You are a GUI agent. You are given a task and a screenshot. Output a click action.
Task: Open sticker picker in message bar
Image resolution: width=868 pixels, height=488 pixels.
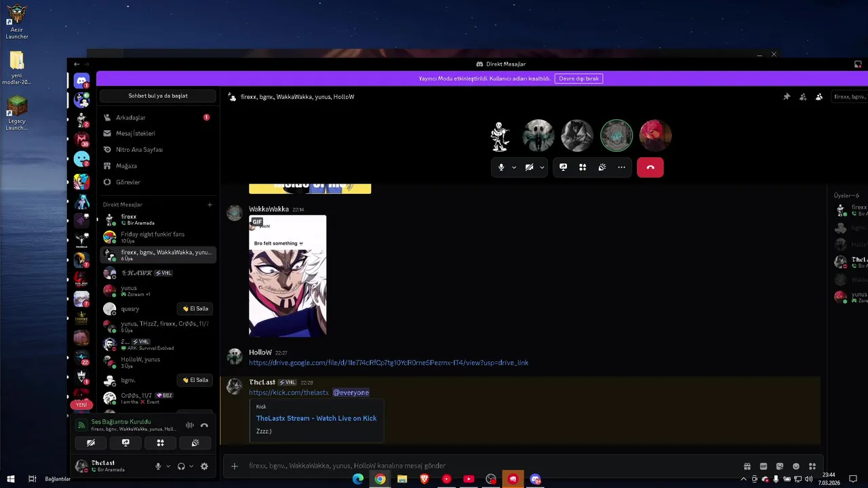coord(780,466)
